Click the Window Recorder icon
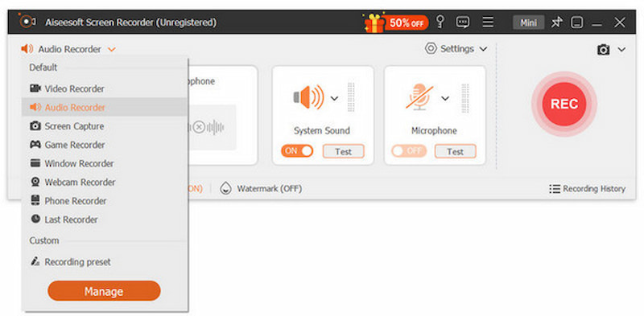 [x=35, y=163]
